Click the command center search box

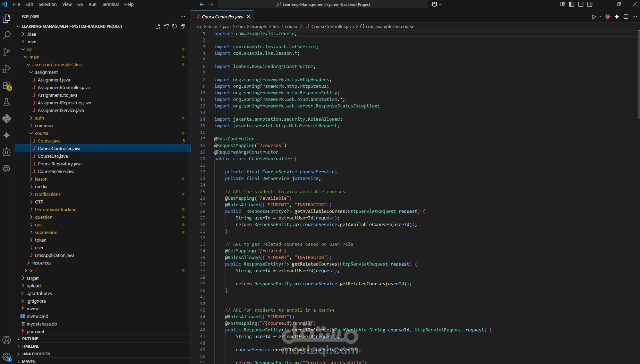click(x=323, y=4)
